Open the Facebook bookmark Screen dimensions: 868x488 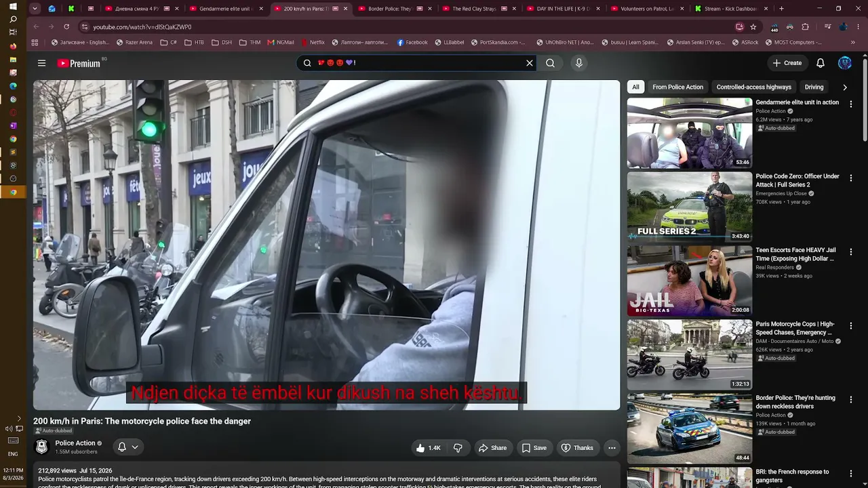412,42
